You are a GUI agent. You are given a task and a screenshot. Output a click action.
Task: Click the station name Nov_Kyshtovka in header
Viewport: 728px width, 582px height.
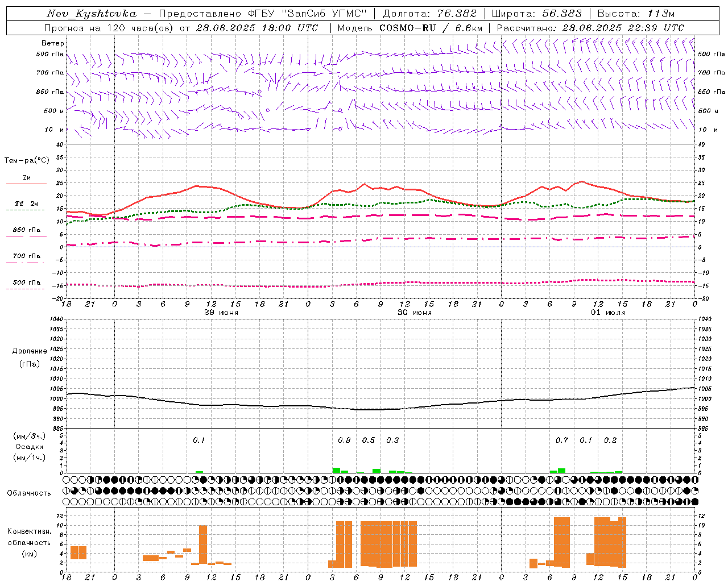tap(92, 14)
